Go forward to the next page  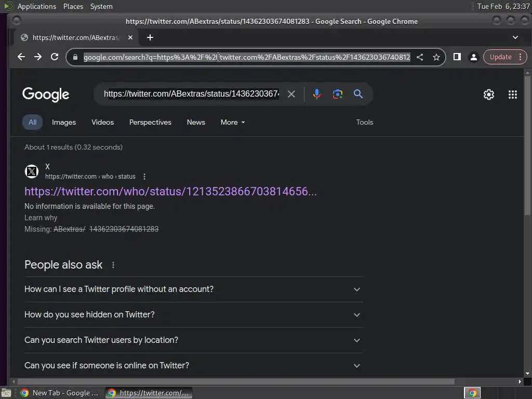[37, 57]
